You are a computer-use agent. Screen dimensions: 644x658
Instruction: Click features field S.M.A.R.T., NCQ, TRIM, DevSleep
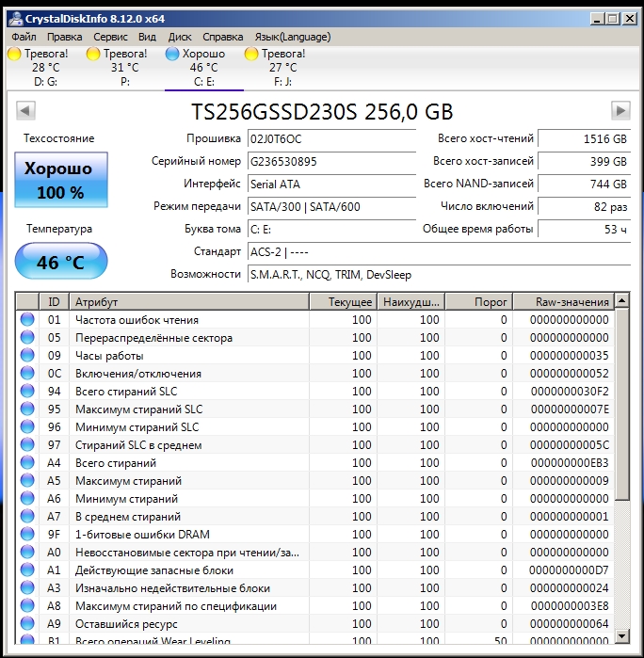coord(439,275)
